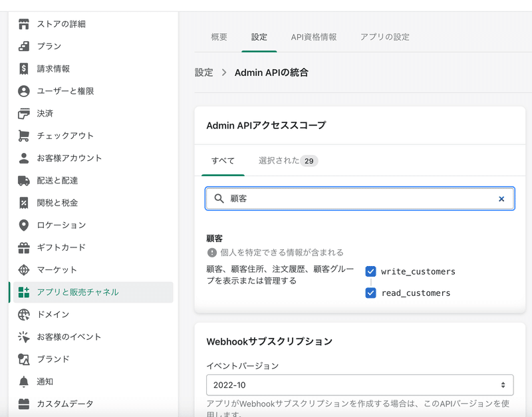The image size is (532, 417).
Task: Click the checkout shopping cart icon
Action: (x=24, y=136)
